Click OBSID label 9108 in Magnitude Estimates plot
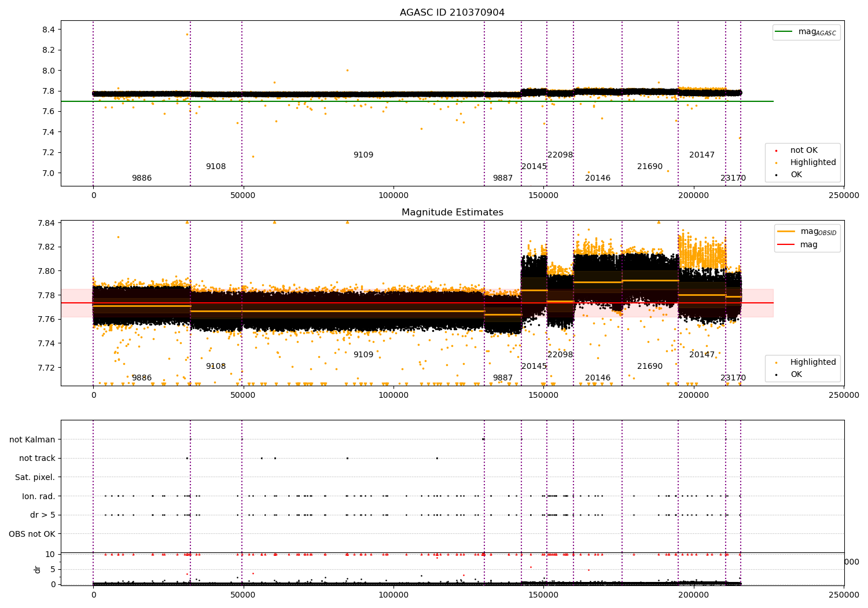This screenshot has height=608, width=868. tap(216, 367)
